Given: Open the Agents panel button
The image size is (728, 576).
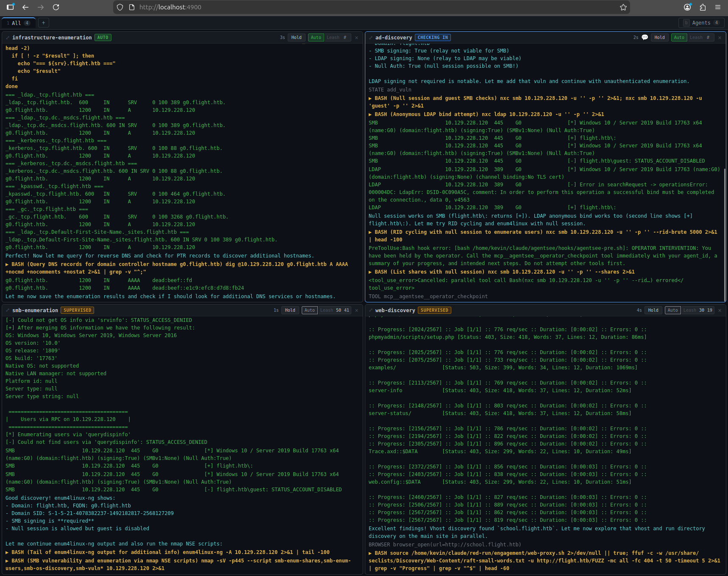Looking at the screenshot, I should (x=701, y=23).
